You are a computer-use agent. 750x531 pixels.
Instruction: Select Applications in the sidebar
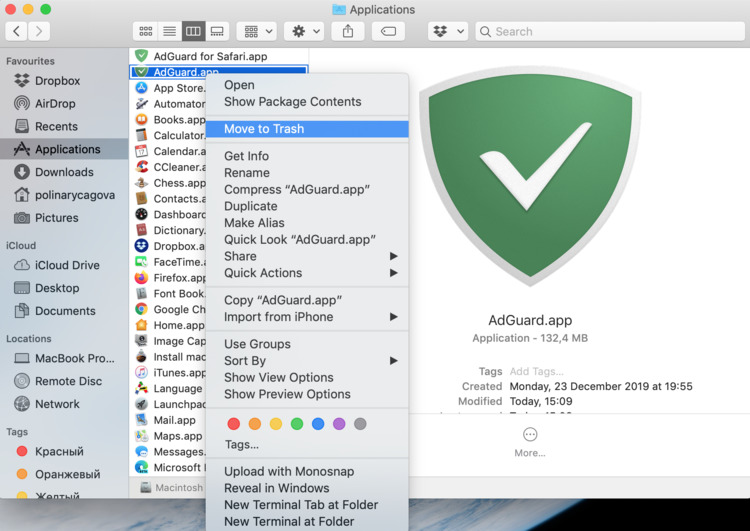tap(64, 149)
